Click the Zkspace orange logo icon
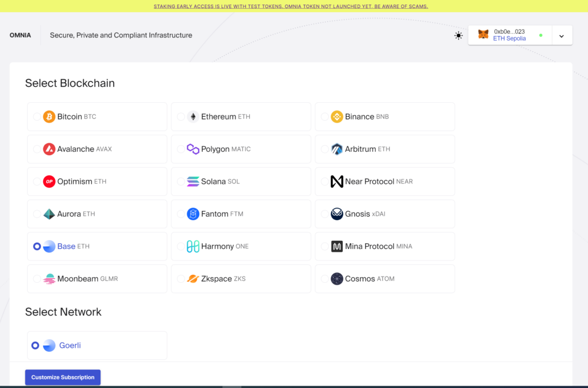Viewport: 588px width, 388px height. pyautogui.click(x=193, y=279)
